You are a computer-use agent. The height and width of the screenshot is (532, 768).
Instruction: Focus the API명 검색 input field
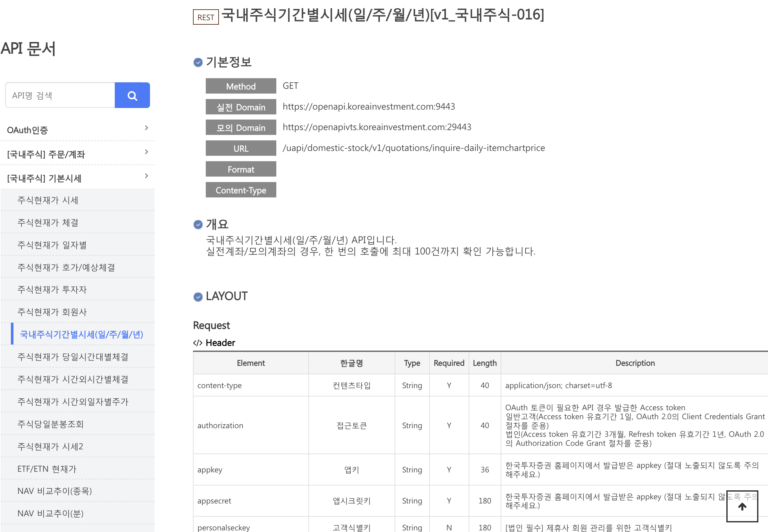tap(60, 96)
